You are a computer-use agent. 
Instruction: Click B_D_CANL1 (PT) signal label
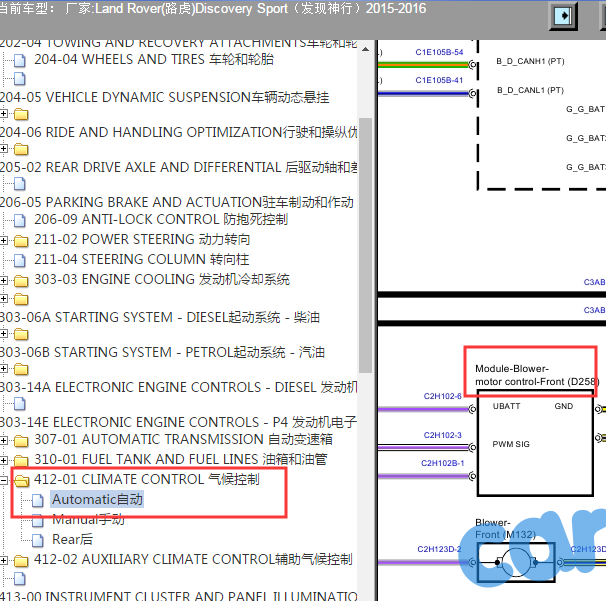coord(530,90)
